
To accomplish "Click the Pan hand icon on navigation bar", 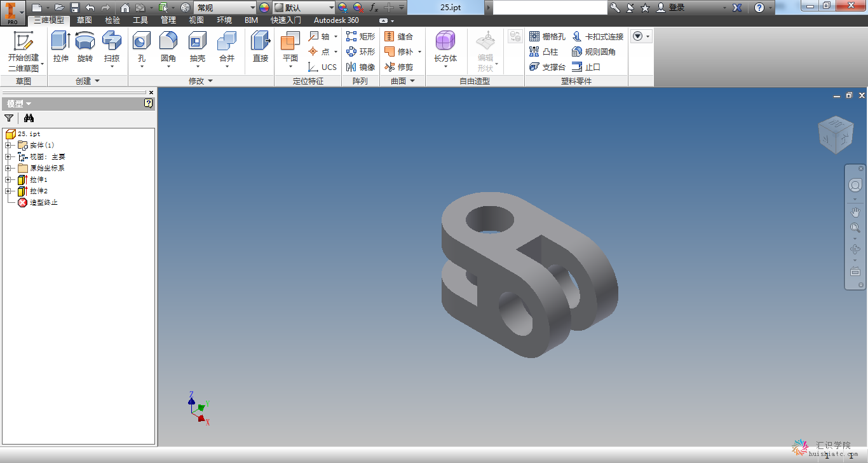I will 855,212.
